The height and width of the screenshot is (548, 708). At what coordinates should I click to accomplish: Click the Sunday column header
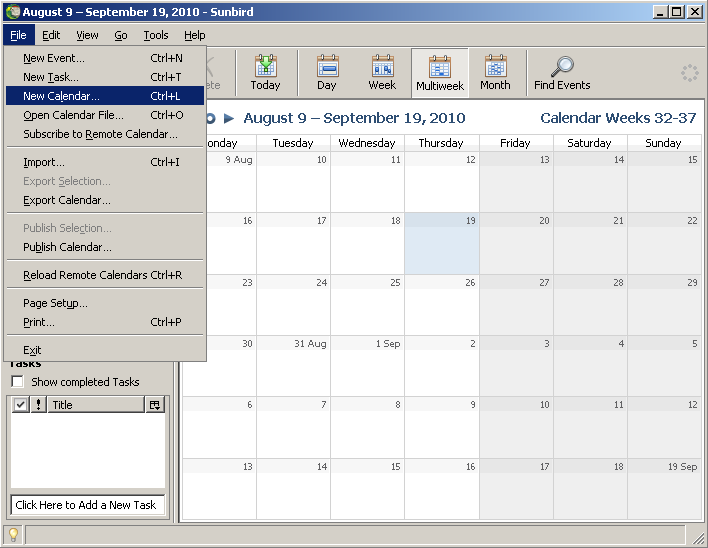pyautogui.click(x=663, y=143)
